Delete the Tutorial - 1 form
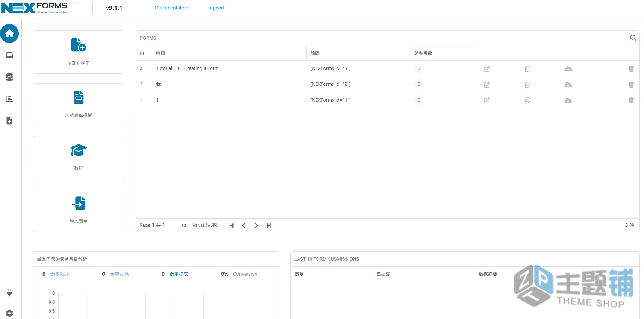The image size is (644, 319). pyautogui.click(x=631, y=69)
